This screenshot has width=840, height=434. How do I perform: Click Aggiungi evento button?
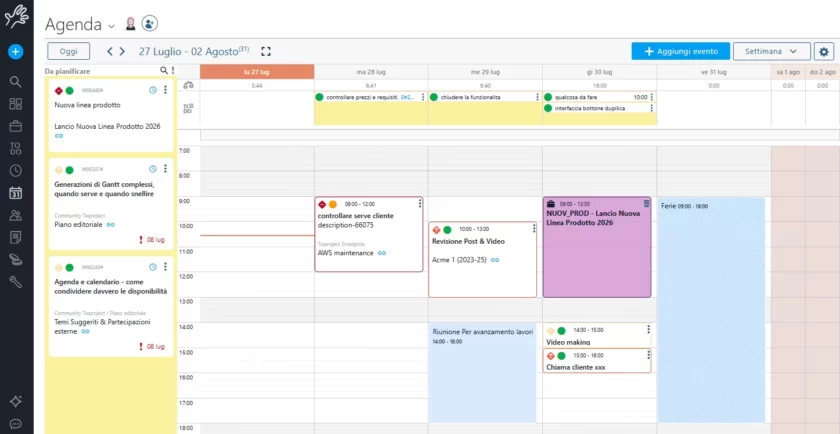tap(680, 51)
